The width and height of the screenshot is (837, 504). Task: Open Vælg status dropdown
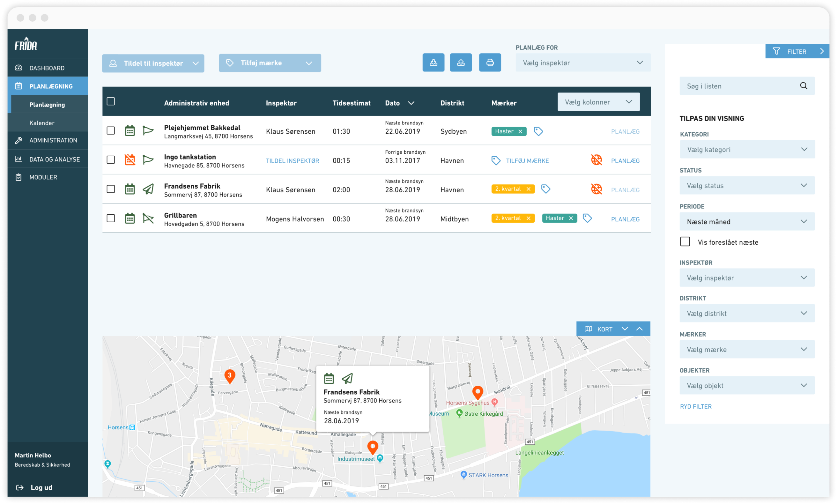point(747,185)
